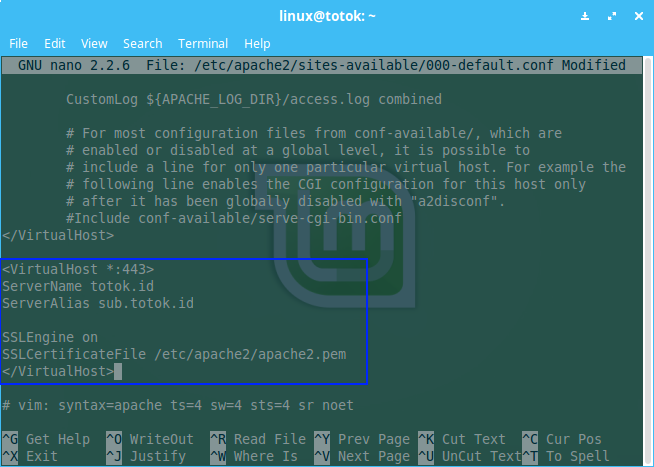
Task: Click the '^K Cut Text' shortcut
Action: pyautogui.click(x=462, y=439)
